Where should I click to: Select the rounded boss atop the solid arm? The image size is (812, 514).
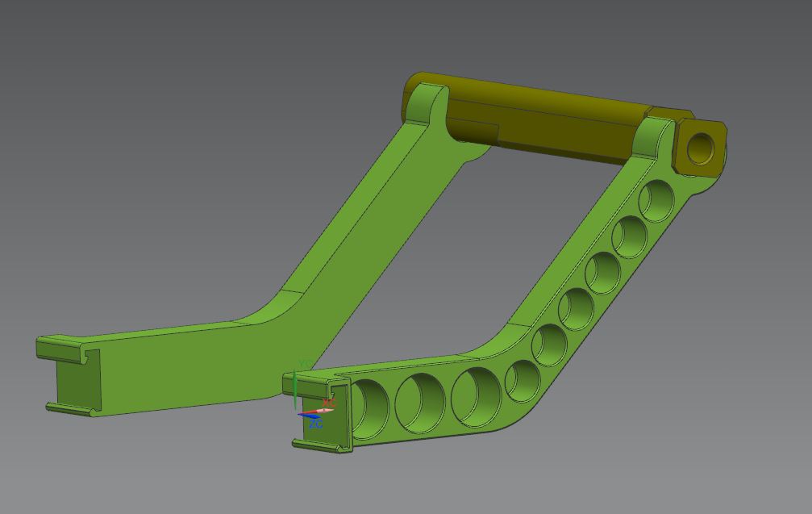427,103
